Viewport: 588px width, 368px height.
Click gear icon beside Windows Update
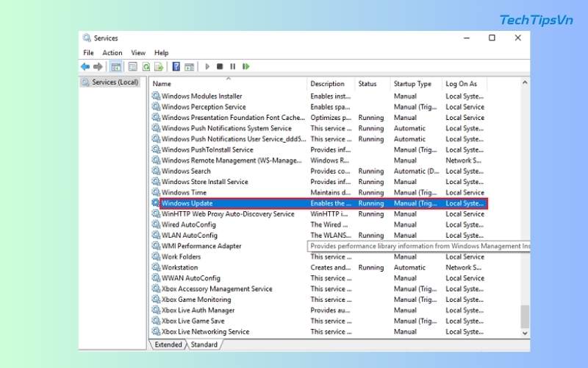pyautogui.click(x=156, y=203)
